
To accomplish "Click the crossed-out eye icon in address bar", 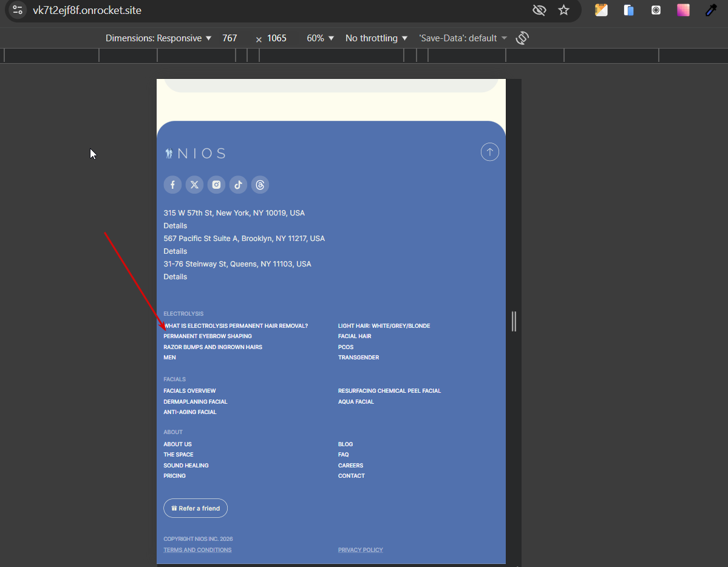I will point(539,10).
